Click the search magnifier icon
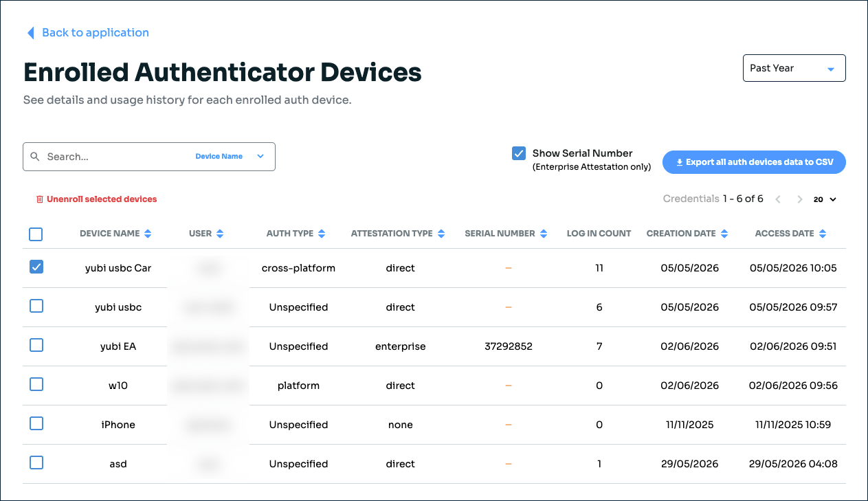The width and height of the screenshot is (868, 501). 35,157
